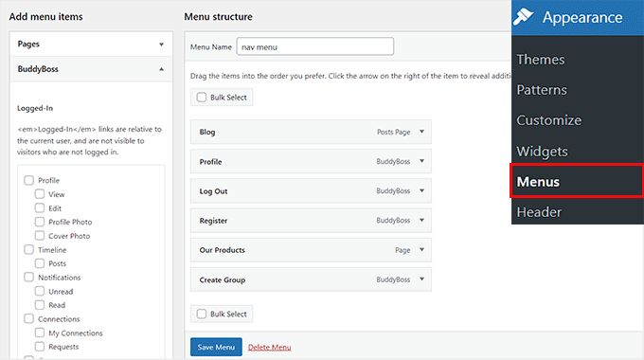
Task: Tick the Profile checkbox in BuddyBoss list
Action: [28, 180]
